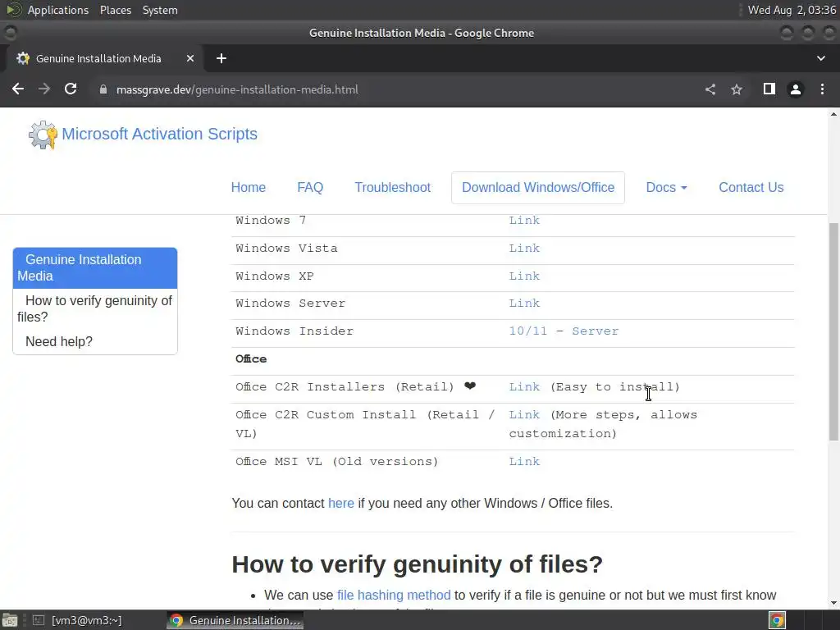
Task: Go to the Home nav item
Action: tap(248, 188)
